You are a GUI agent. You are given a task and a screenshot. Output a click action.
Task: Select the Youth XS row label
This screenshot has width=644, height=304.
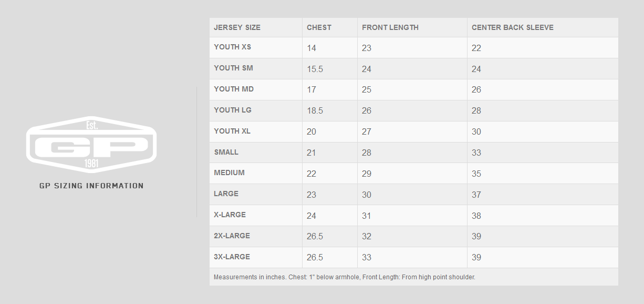click(x=233, y=47)
